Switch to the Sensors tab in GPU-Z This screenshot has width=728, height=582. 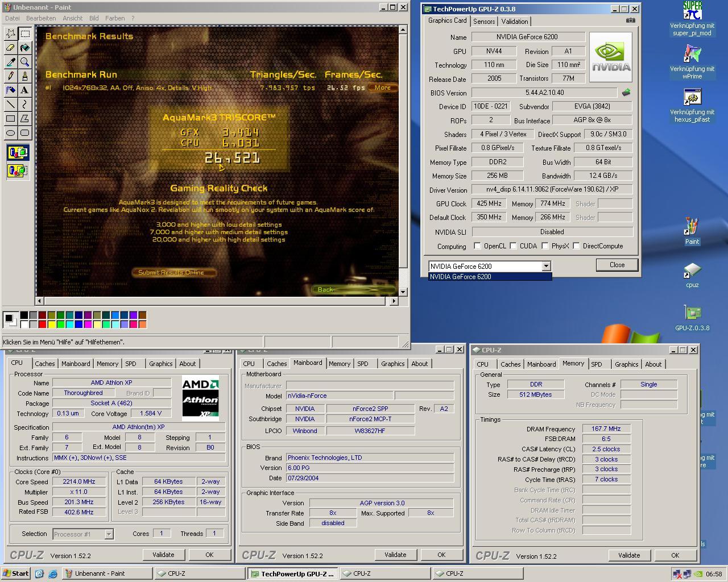(x=484, y=22)
